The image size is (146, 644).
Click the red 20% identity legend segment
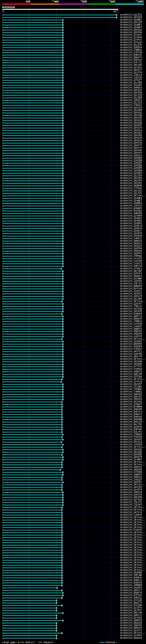16,4
